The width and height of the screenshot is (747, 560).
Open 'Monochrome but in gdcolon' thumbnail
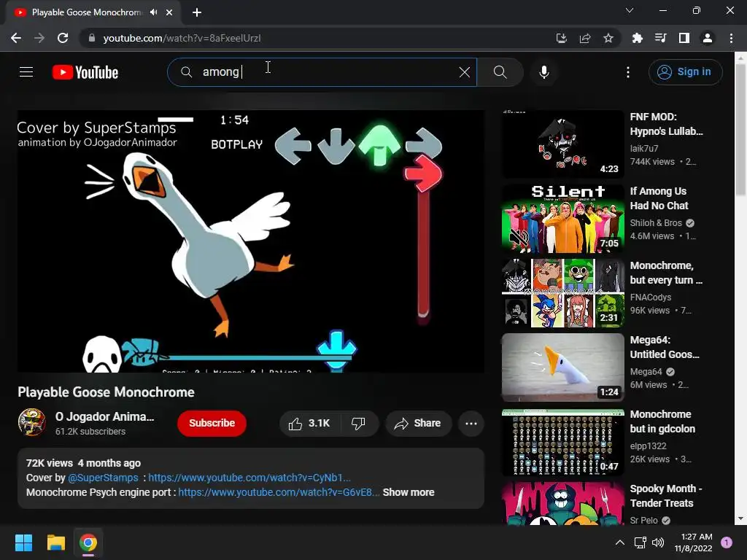(x=562, y=441)
